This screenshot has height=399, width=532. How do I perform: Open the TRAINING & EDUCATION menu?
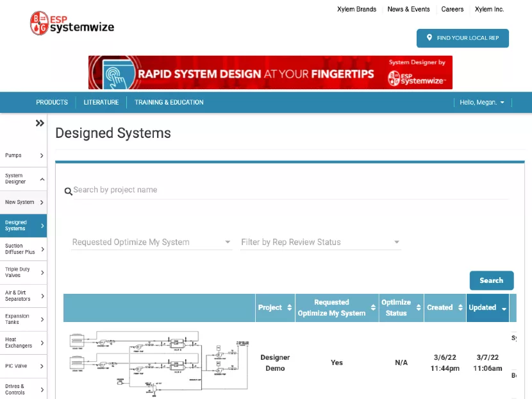pyautogui.click(x=169, y=102)
